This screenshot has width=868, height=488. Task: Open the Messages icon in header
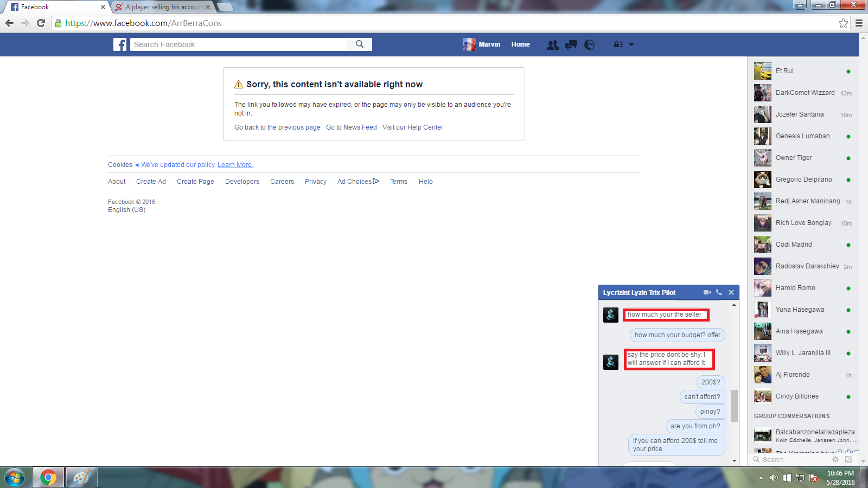[x=571, y=45]
